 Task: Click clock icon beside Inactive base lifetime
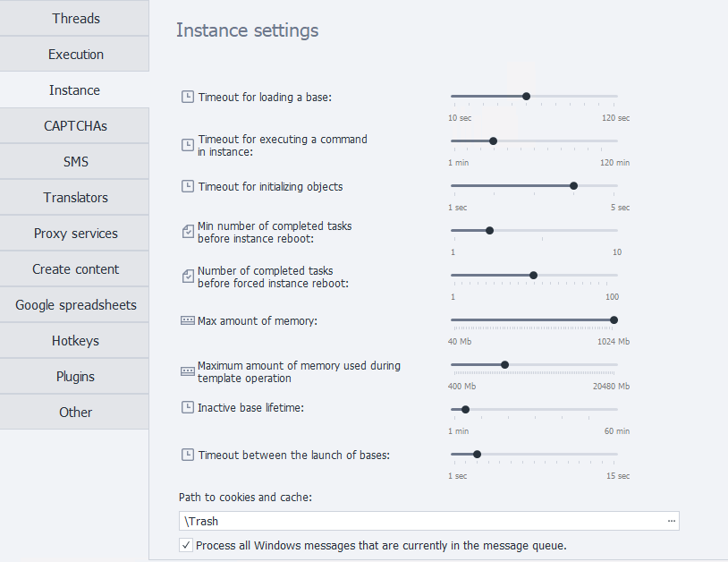(x=188, y=407)
